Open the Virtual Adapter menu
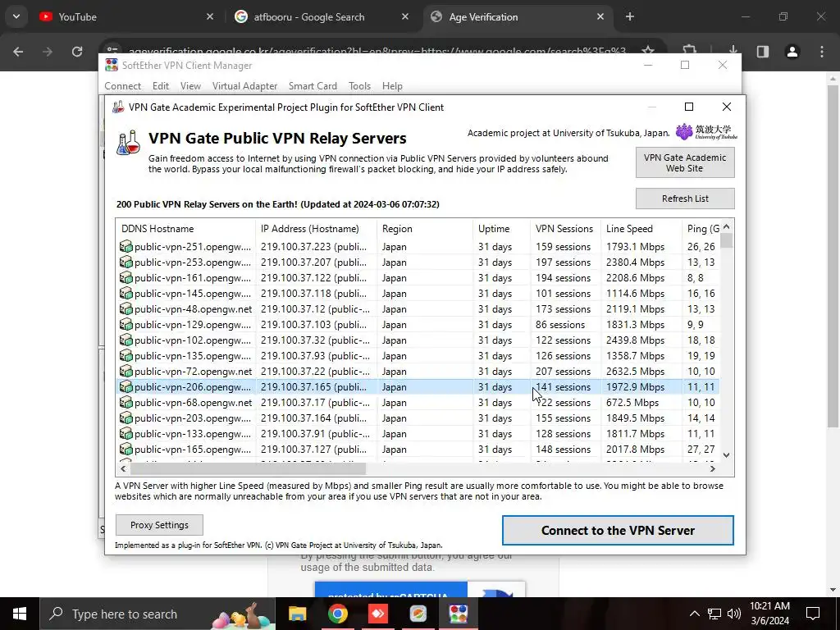840x630 pixels. tap(244, 85)
